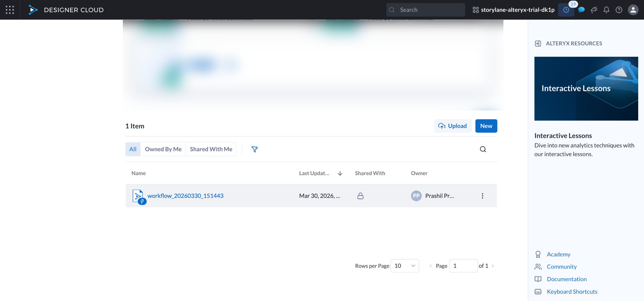Open the notifications bell

coord(606,10)
